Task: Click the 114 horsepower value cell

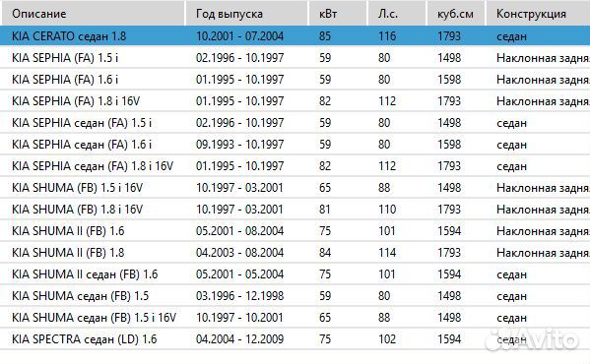Action: 387,253
